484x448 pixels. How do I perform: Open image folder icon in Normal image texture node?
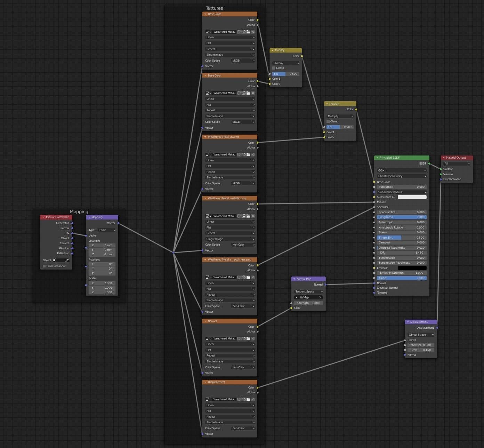(248, 338)
